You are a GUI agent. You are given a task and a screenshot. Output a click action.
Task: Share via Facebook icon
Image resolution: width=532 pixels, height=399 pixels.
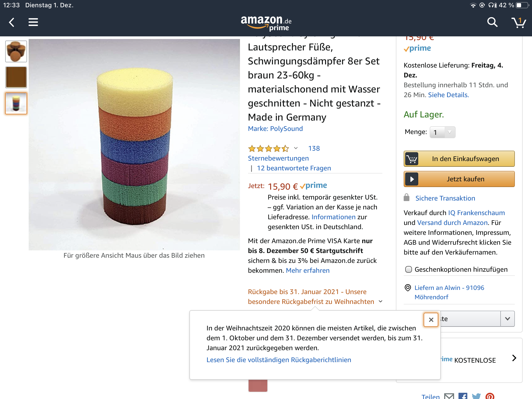click(x=463, y=396)
